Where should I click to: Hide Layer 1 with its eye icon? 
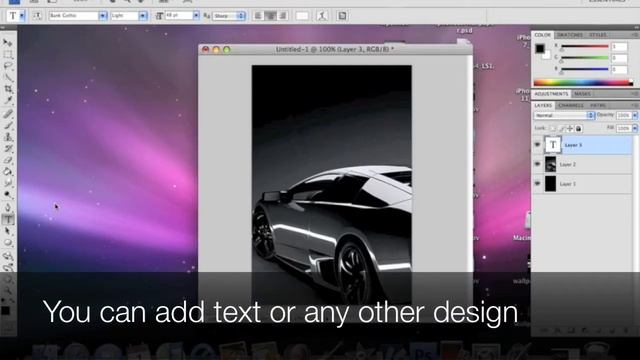pos(537,184)
